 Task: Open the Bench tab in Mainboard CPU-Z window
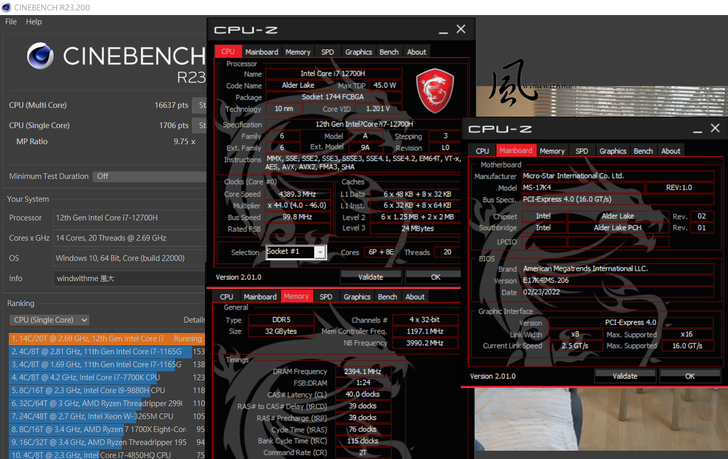[643, 151]
